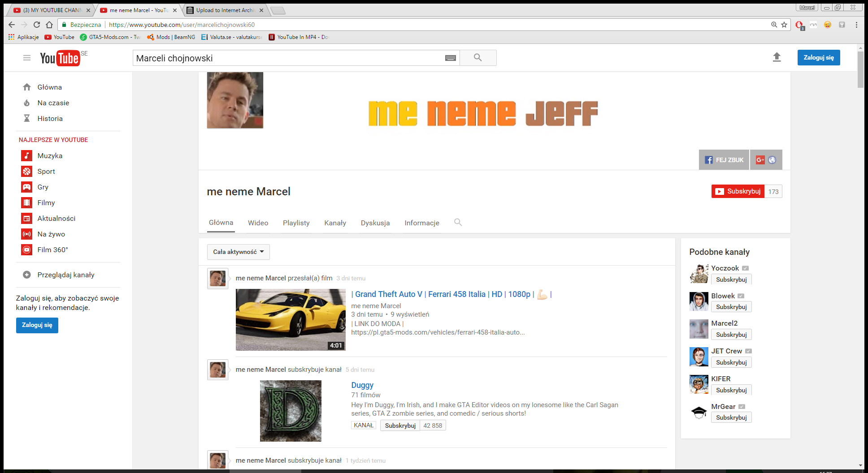This screenshot has height=473, width=868.
Task: Switch to the Główna tab
Action: [x=221, y=223]
